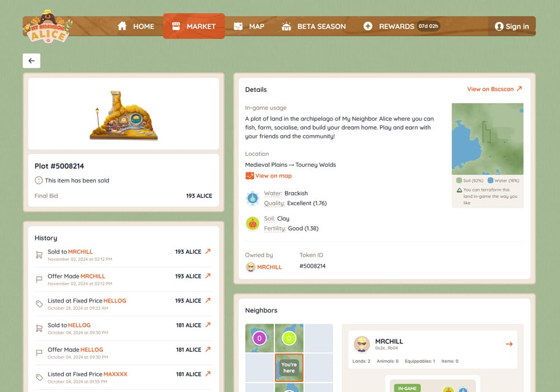Click tag icon beside Listed at Fixed Price MAXXXX
Viewport: 560px width, 392px height.
click(39, 377)
